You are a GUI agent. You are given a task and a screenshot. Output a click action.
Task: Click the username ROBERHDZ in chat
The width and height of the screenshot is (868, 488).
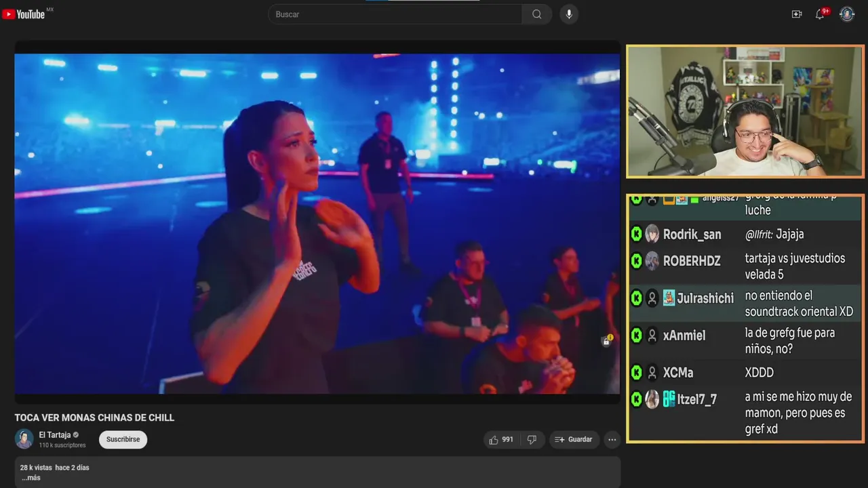click(x=692, y=261)
